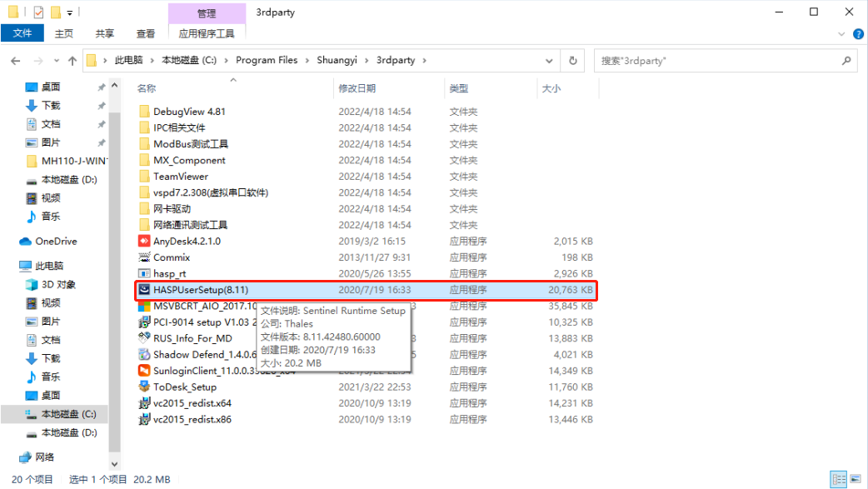
Task: Open the 文件 menu
Action: point(22,33)
